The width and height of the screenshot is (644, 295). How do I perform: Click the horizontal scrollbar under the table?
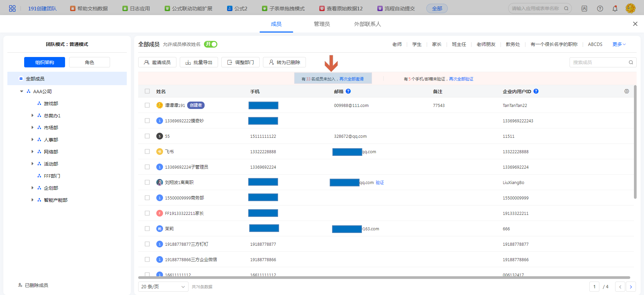[x=384, y=278]
